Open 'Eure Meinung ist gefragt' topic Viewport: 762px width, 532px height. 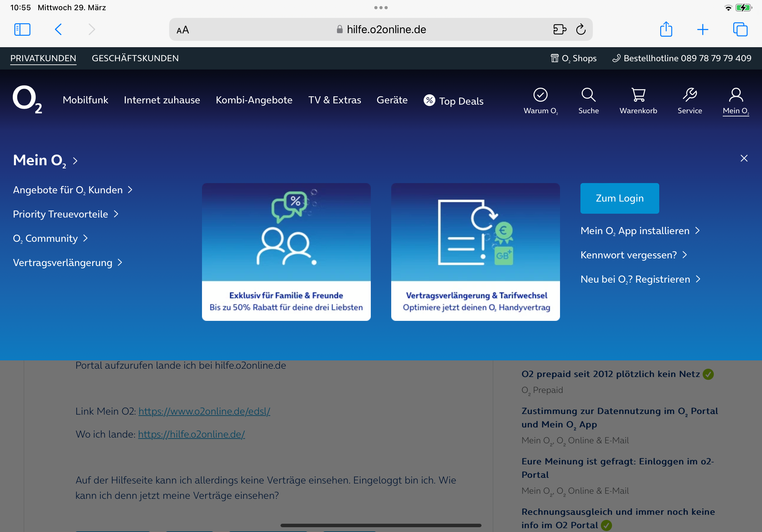618,468
